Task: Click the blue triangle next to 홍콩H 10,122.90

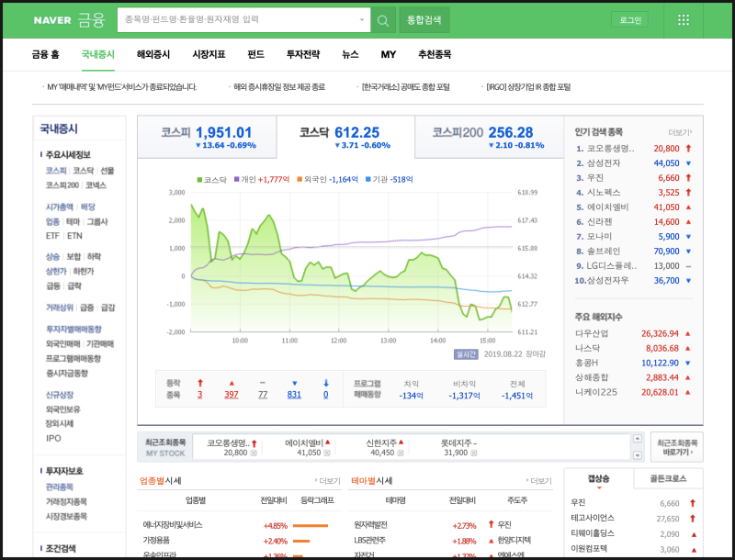Action: (688, 363)
